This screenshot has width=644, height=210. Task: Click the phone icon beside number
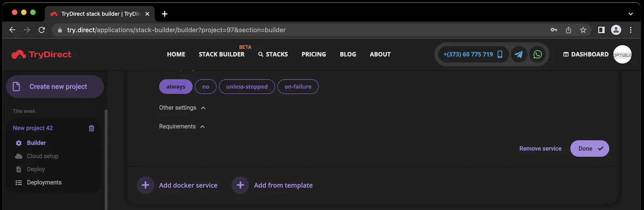500,54
